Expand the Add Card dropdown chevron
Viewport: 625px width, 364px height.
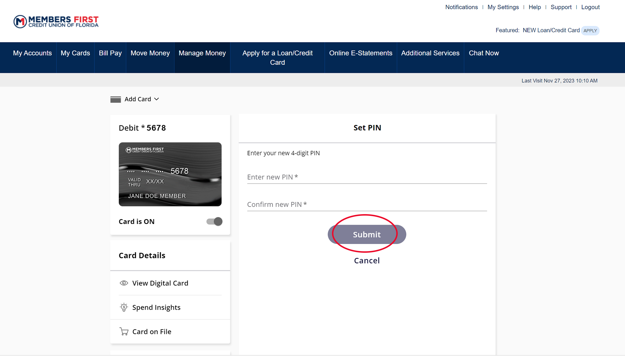click(157, 99)
